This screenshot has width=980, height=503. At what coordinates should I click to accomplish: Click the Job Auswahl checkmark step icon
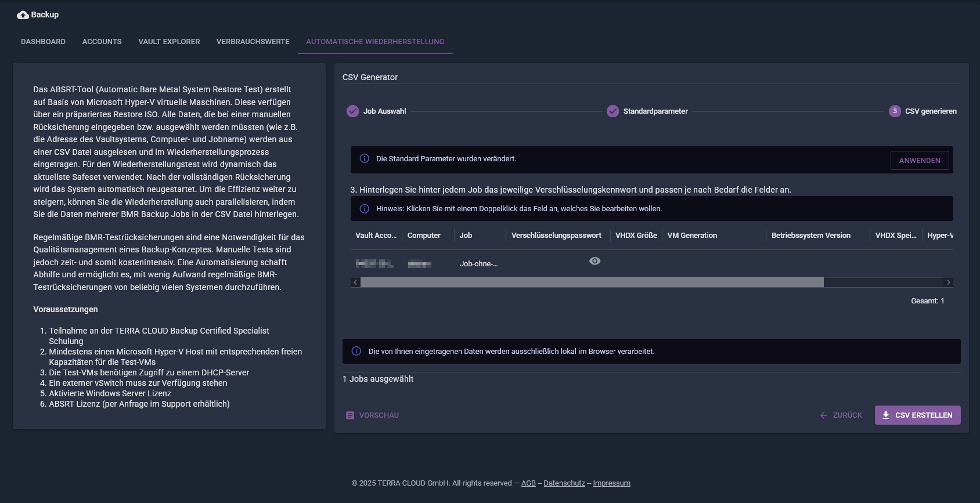(x=353, y=111)
